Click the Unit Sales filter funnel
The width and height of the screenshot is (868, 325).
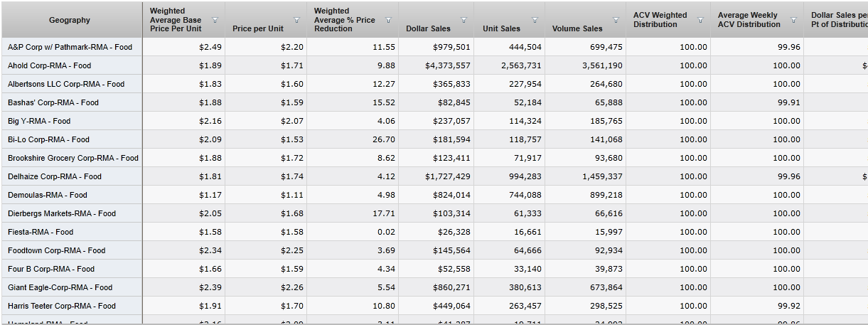tap(535, 20)
